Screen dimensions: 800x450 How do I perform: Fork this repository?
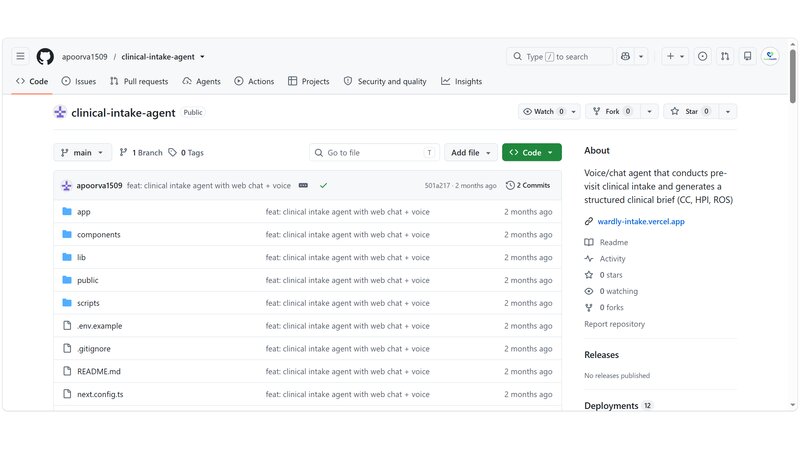(x=613, y=111)
